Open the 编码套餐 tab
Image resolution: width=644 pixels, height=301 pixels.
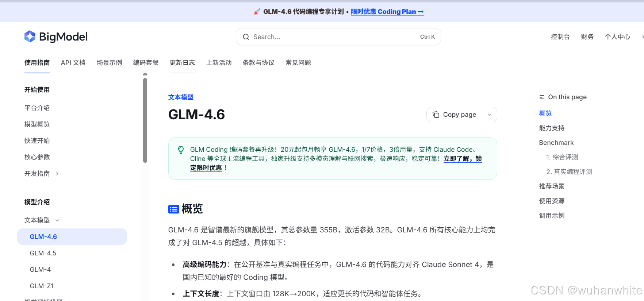(146, 63)
